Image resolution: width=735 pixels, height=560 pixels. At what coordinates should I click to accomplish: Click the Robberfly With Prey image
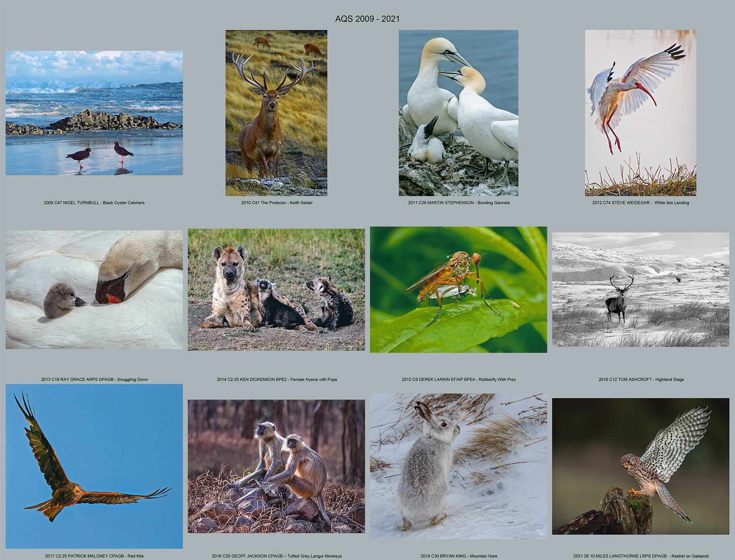tap(458, 289)
